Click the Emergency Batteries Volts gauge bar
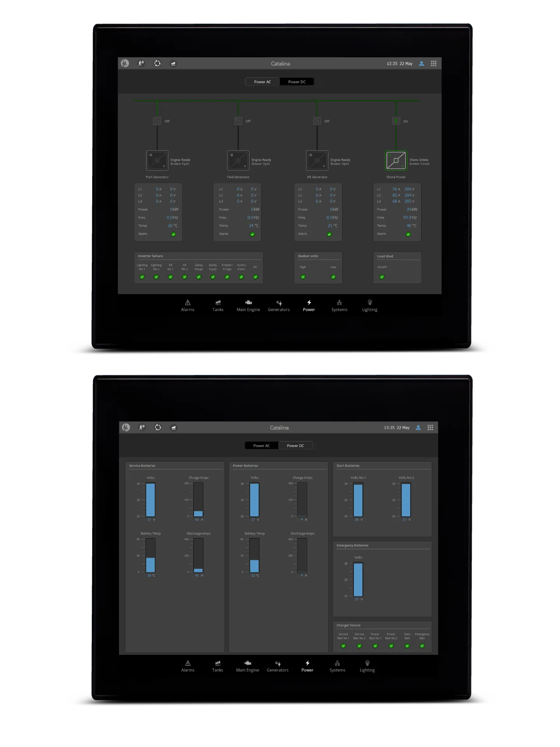 tap(358, 579)
